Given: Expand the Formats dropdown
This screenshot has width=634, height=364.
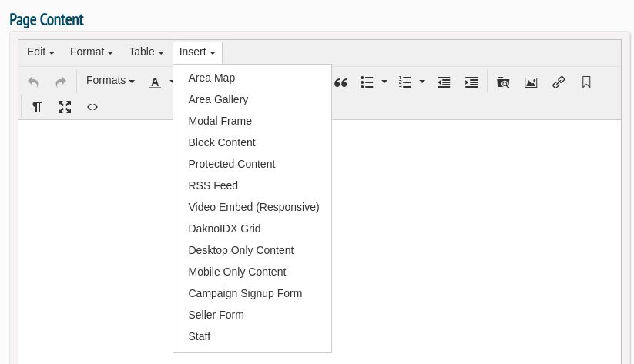Looking at the screenshot, I should tap(110, 80).
